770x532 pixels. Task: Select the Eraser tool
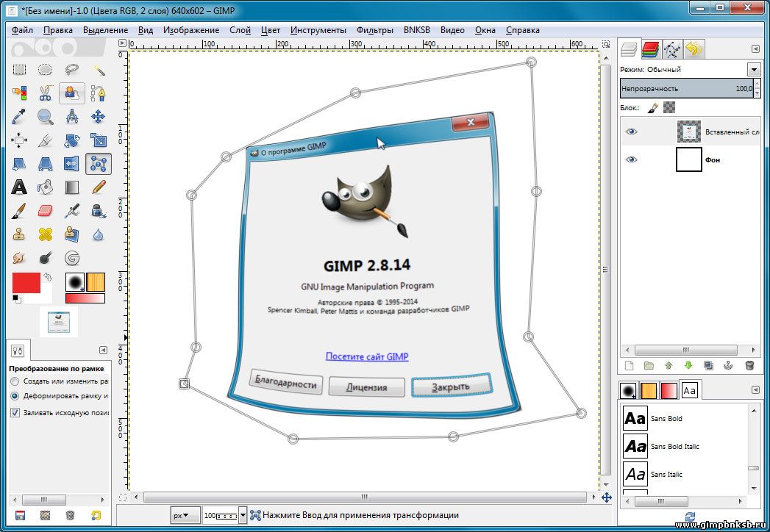(45, 211)
